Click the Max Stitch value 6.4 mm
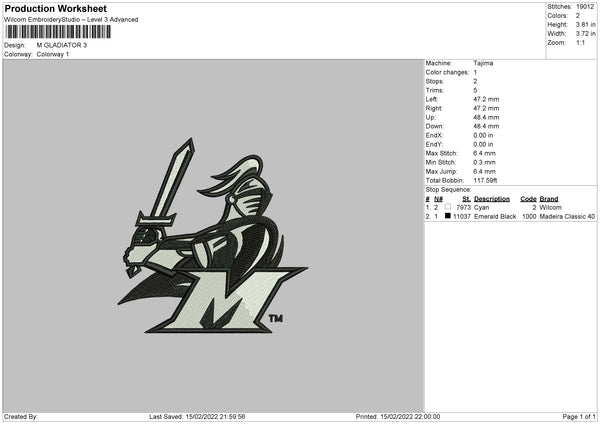This screenshot has width=600, height=424. 484,153
